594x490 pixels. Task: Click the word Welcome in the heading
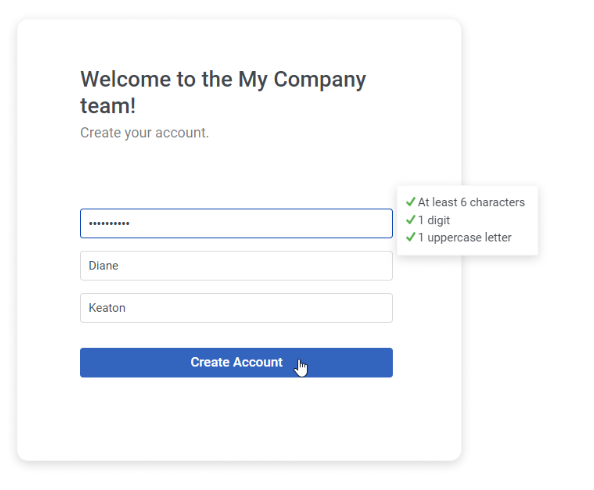tap(126, 79)
